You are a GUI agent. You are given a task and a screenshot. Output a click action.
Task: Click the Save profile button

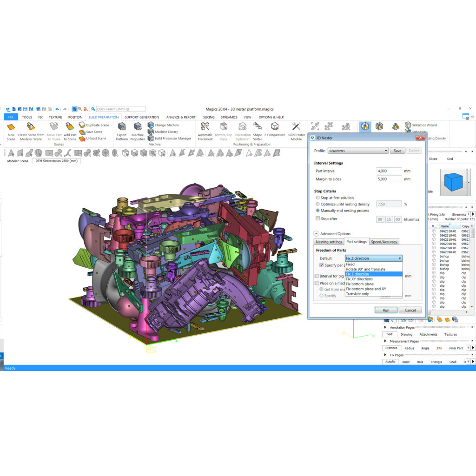point(397,151)
